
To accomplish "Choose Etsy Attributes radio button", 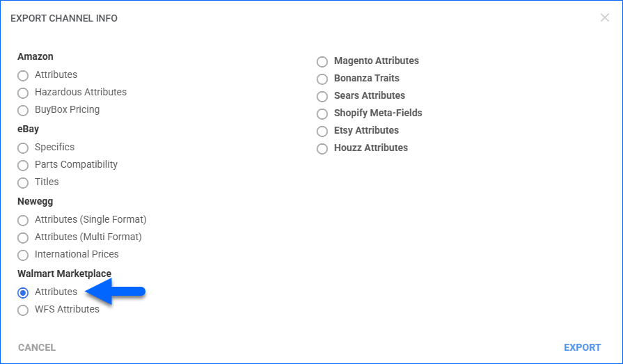I will tap(322, 131).
